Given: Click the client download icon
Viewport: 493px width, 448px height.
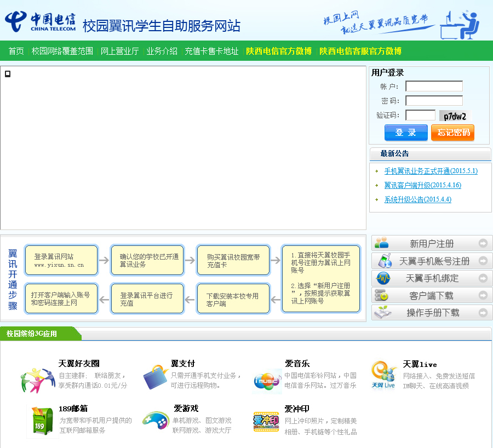Looking at the screenshot, I should [x=381, y=295].
